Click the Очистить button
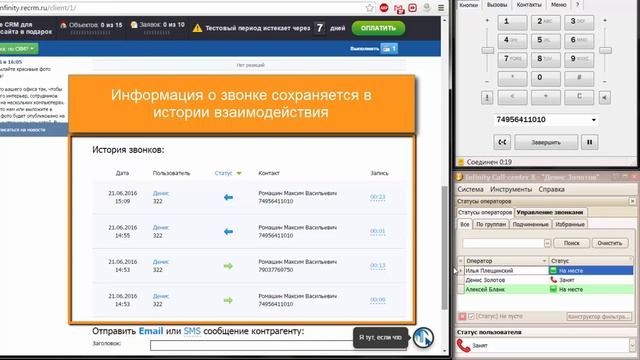The height and width of the screenshot is (360, 640). point(609,243)
